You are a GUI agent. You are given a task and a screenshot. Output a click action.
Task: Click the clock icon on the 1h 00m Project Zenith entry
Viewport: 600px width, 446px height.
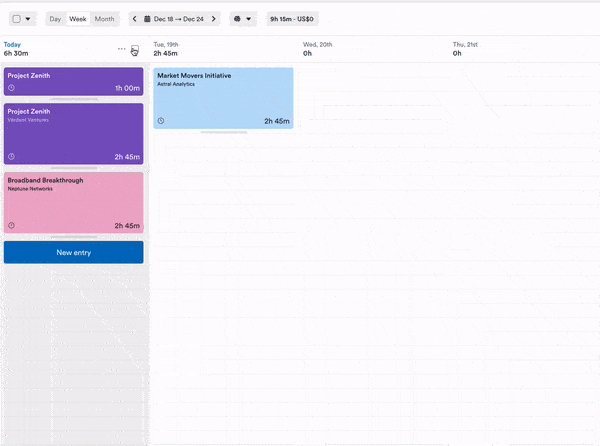12,88
